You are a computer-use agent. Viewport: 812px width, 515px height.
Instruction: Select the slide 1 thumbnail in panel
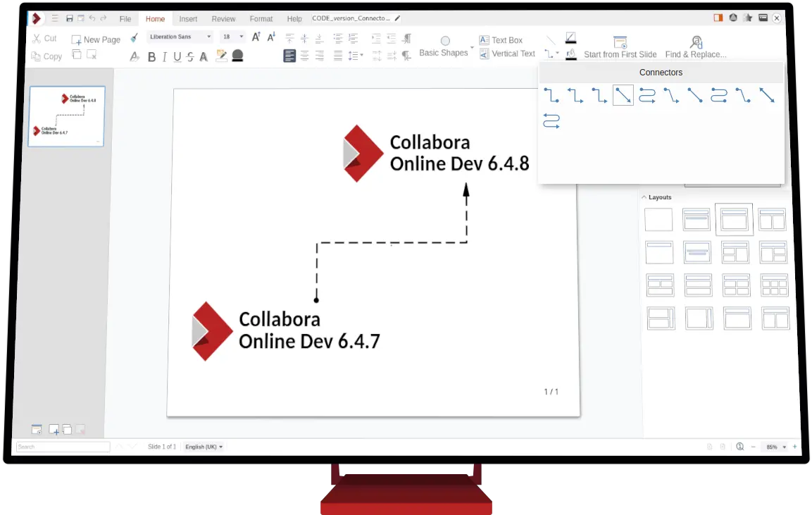pyautogui.click(x=66, y=116)
